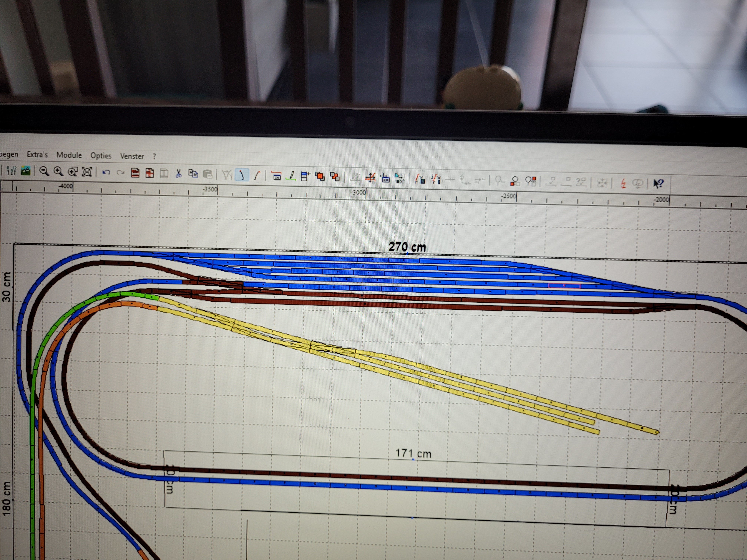Click the first orange overlapping-squares icon
Viewport: 747px width, 560px height.
[320, 176]
